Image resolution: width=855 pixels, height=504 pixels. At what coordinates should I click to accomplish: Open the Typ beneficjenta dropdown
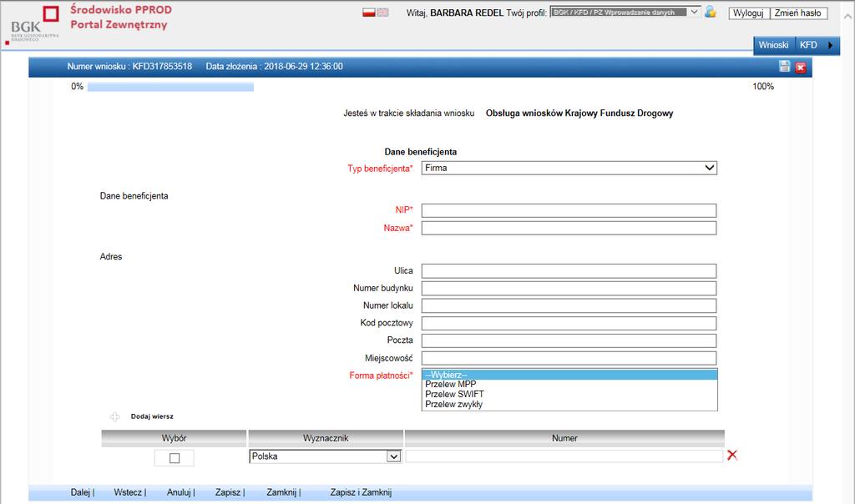click(x=569, y=168)
